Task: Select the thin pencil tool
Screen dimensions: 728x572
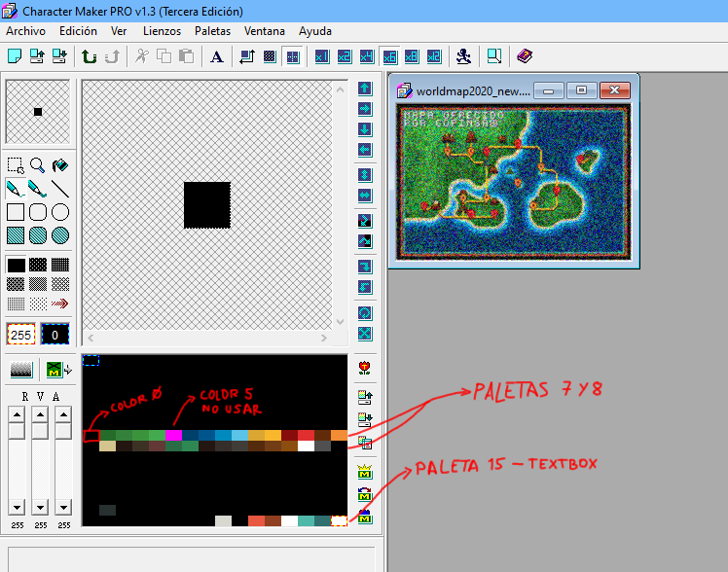Action: pyautogui.click(x=16, y=189)
